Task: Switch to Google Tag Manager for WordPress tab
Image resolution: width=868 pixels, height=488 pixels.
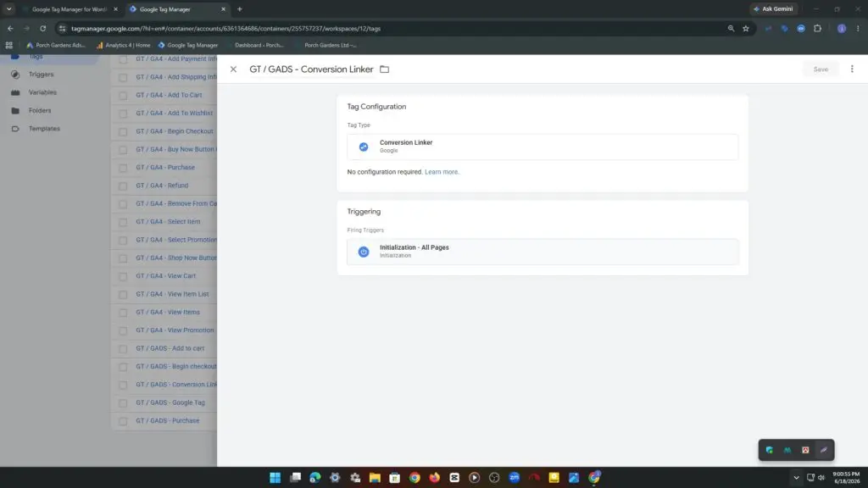Action: [x=69, y=9]
